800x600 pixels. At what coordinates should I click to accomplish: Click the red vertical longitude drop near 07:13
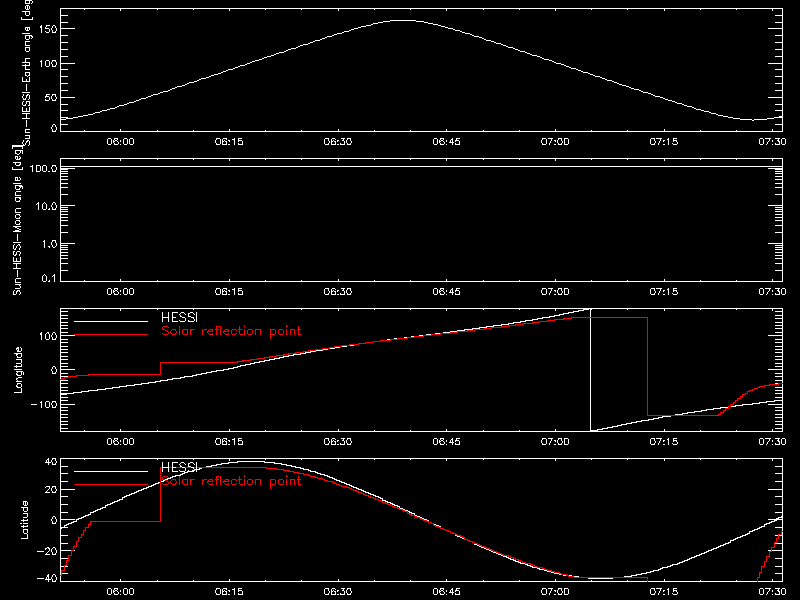(x=647, y=366)
